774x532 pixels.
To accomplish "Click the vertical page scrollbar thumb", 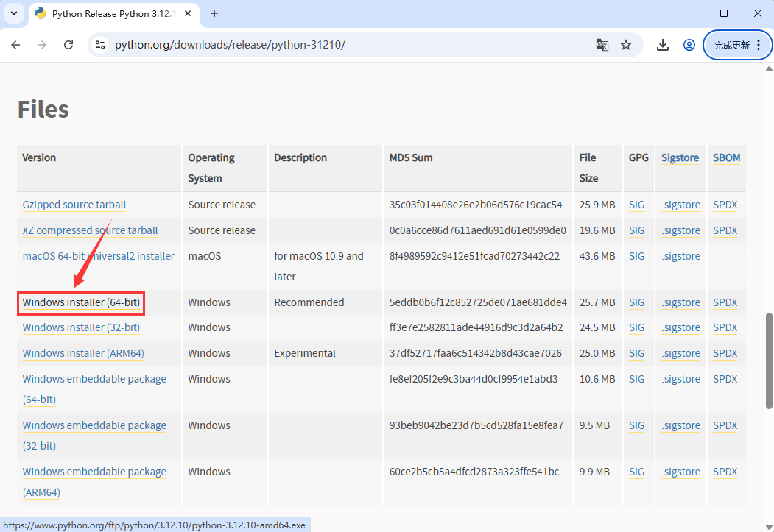I will tap(769, 361).
